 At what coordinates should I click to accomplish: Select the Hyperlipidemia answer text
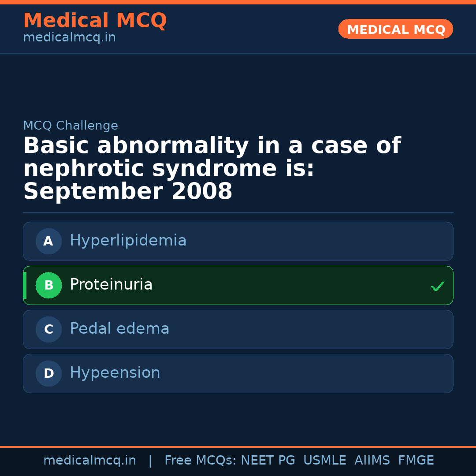coord(128,241)
